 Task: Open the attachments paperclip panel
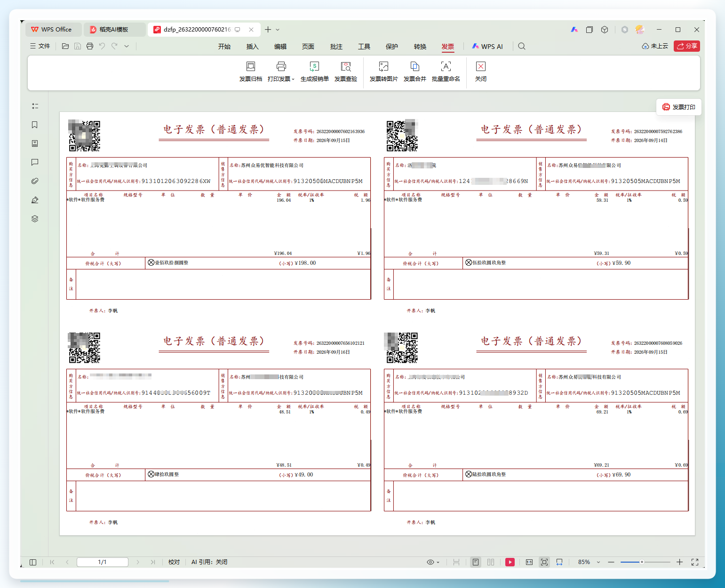click(x=35, y=181)
